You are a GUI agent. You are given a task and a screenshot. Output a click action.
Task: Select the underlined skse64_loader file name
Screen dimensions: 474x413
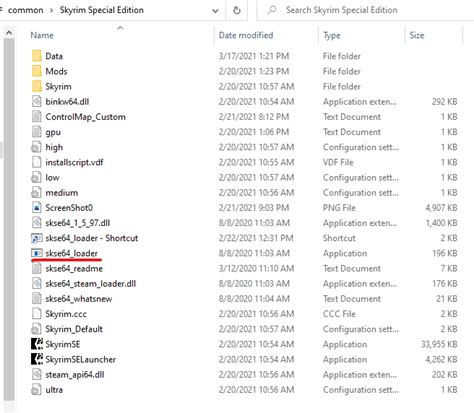71,253
